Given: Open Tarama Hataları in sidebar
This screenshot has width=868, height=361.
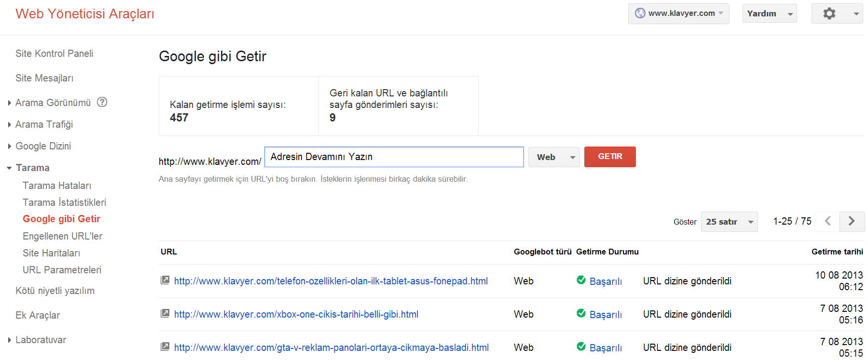Looking at the screenshot, I should 57,186.
